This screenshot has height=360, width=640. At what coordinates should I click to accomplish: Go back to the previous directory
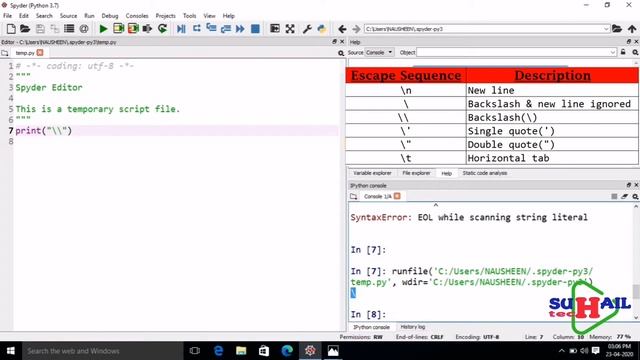(342, 29)
